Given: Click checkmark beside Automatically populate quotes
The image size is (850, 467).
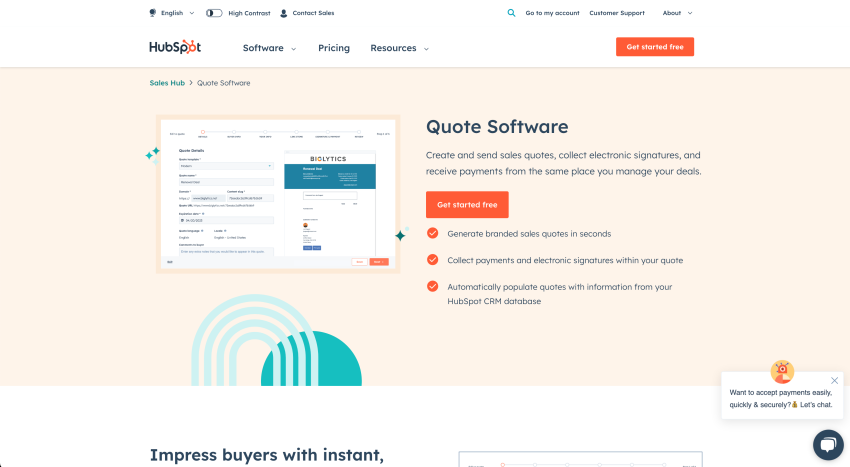Looking at the screenshot, I should (433, 286).
